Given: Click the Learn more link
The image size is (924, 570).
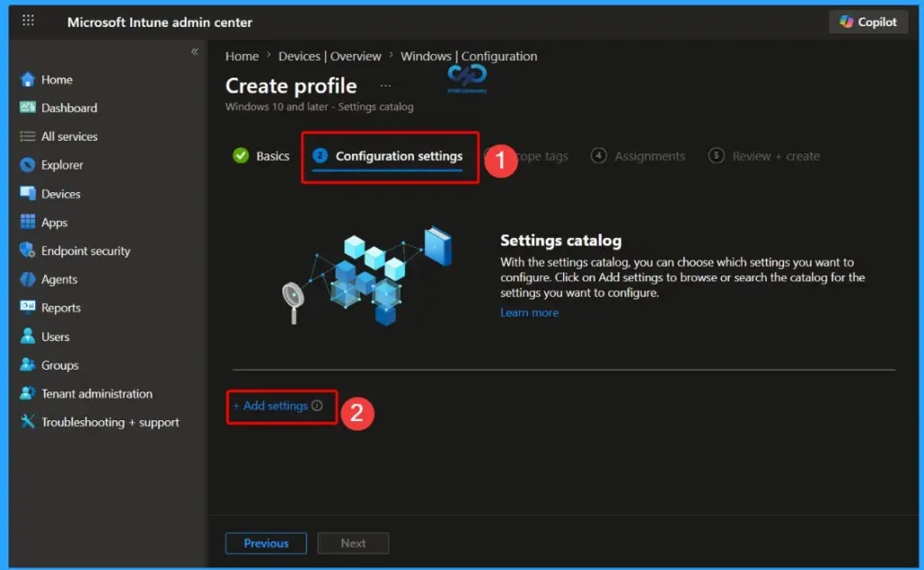Looking at the screenshot, I should click(x=529, y=313).
